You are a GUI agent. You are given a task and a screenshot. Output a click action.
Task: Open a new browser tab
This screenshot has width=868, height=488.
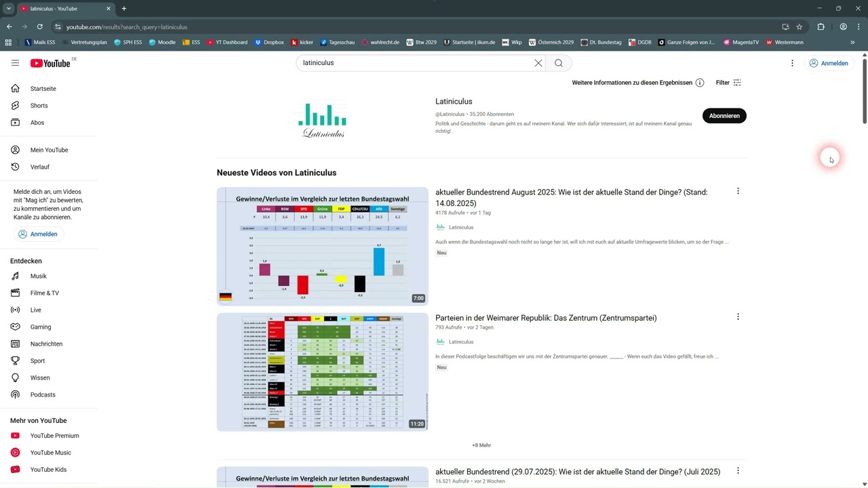click(x=123, y=9)
